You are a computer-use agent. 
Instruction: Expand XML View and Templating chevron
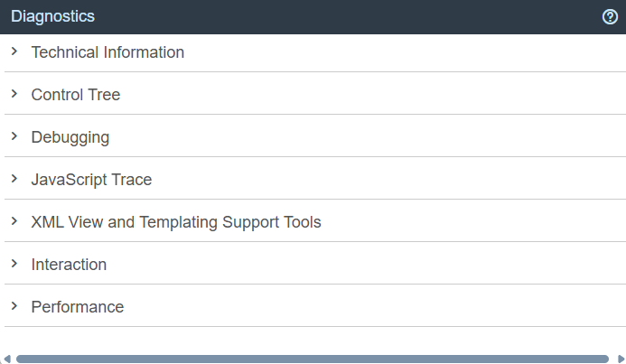(14, 221)
